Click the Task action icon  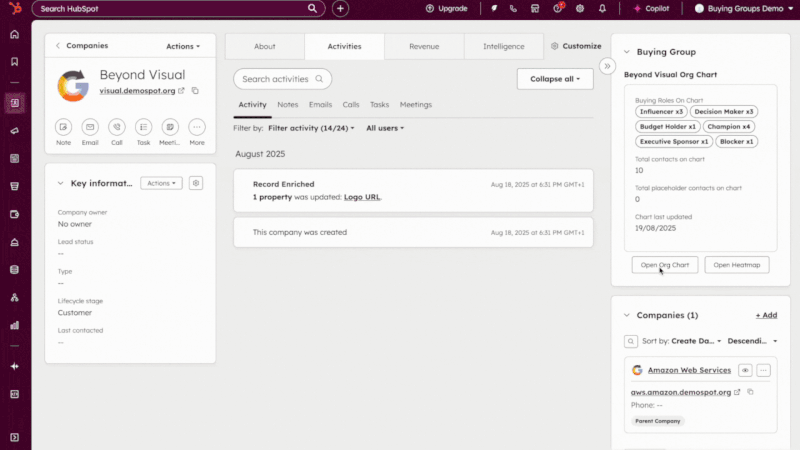(144, 127)
